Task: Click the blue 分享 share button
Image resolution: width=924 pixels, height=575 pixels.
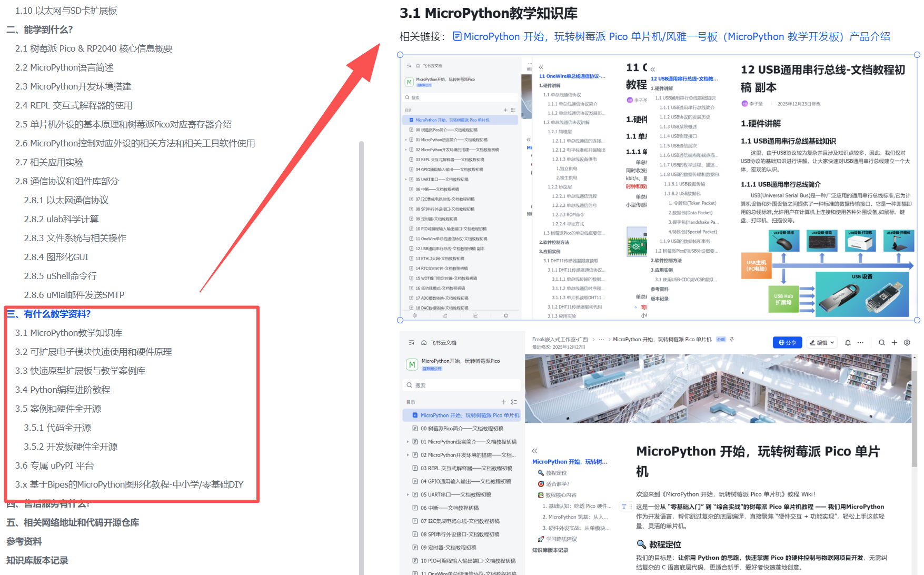Action: (x=787, y=342)
